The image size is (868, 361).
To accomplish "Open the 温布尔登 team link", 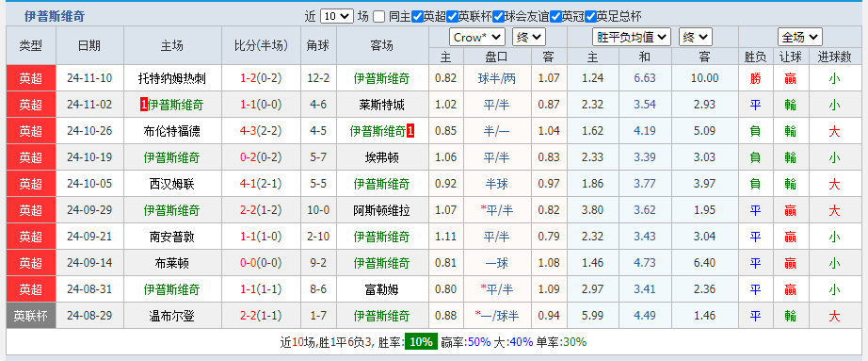I will point(171,316).
